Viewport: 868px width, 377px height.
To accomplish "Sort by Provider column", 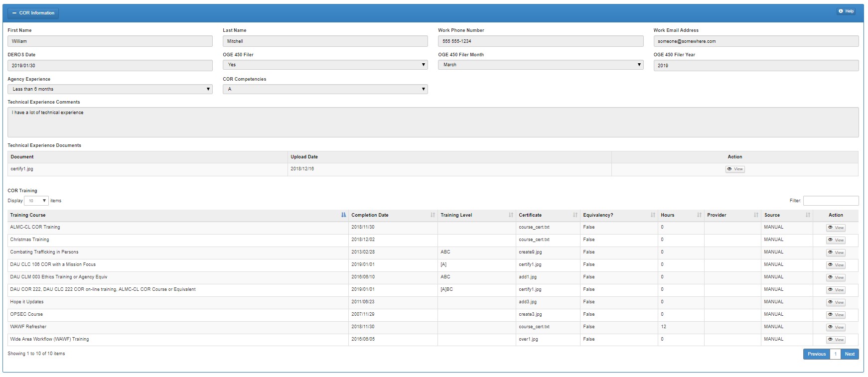I will tap(733, 215).
